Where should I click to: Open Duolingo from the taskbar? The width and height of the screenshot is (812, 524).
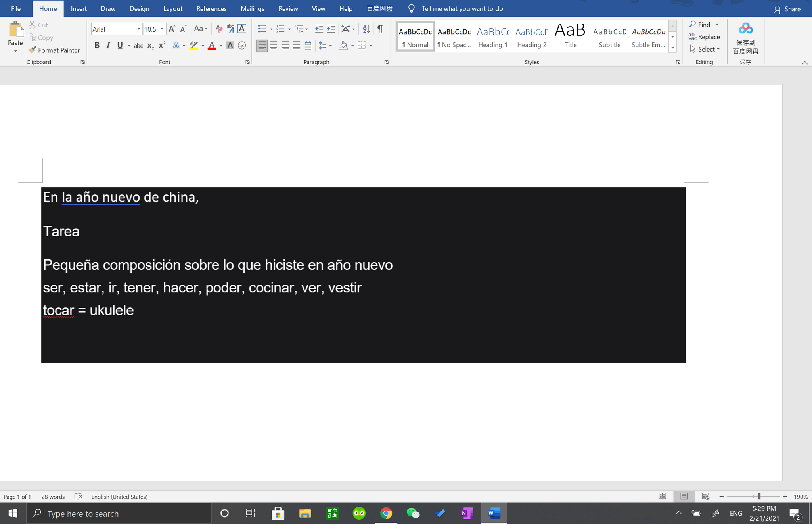coord(359,513)
